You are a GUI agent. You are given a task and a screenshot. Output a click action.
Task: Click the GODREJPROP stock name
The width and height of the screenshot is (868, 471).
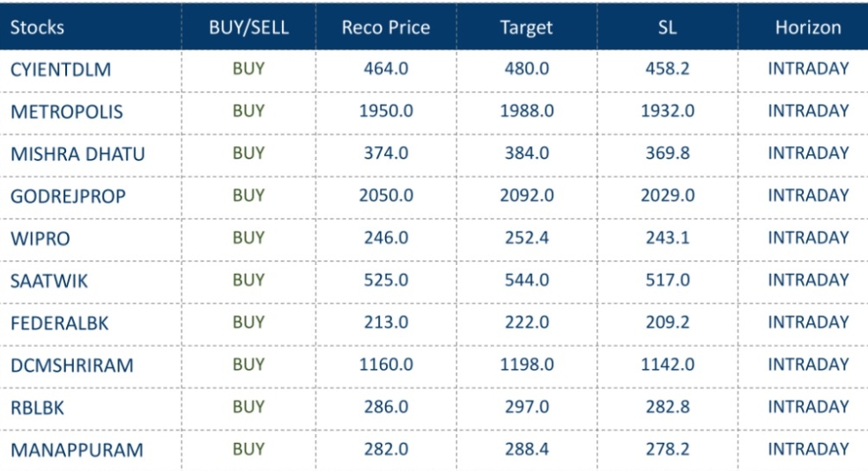pos(68,196)
